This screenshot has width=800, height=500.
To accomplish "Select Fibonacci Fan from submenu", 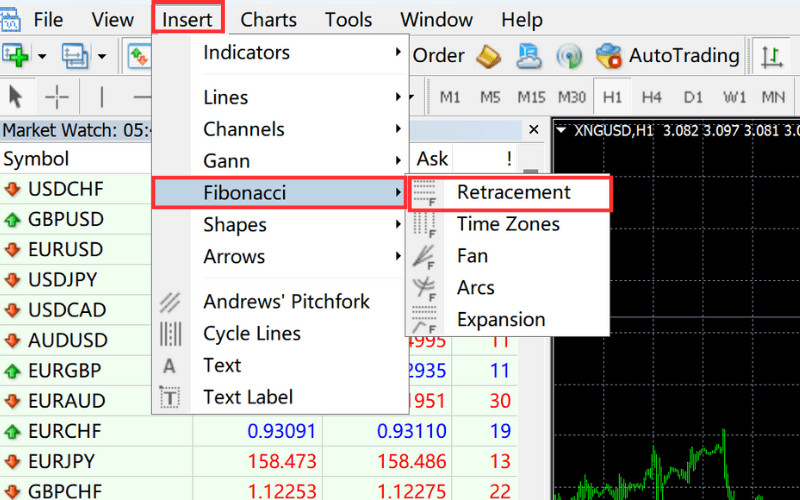I will point(472,256).
